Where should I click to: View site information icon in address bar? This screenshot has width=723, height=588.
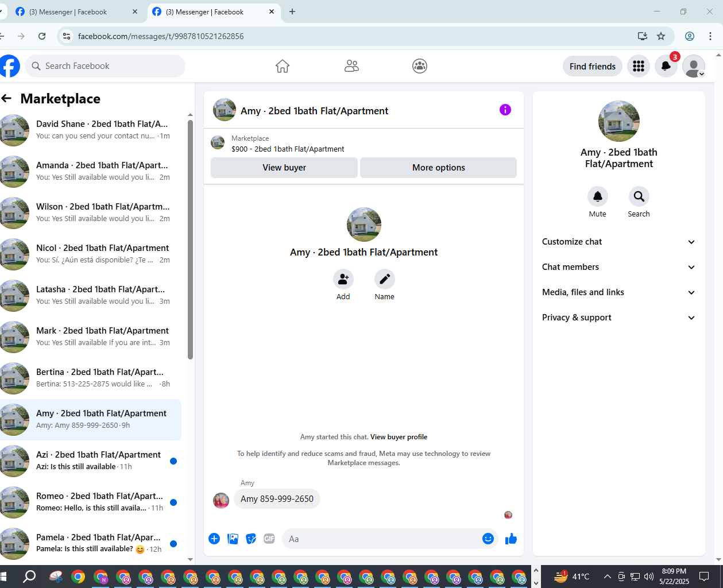tap(67, 36)
